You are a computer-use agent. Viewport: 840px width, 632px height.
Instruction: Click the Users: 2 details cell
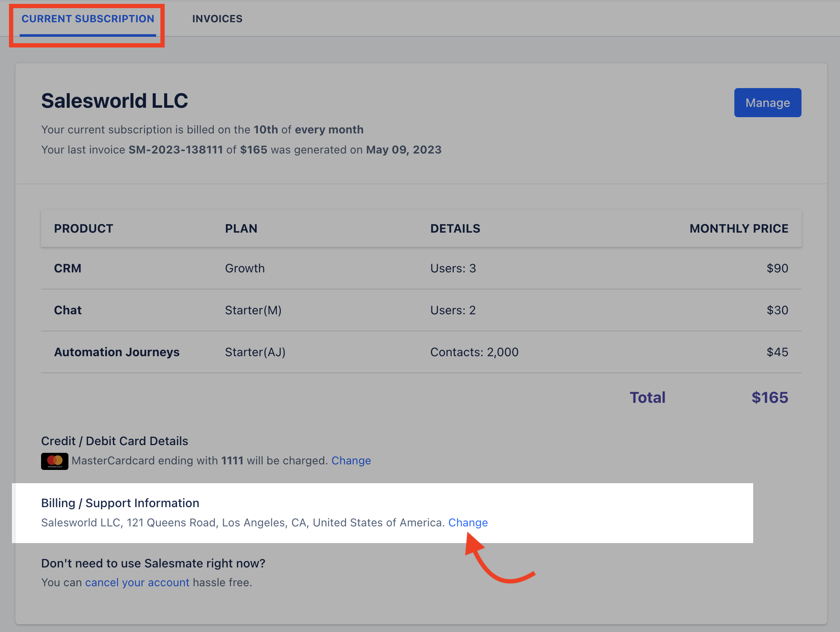click(x=453, y=310)
